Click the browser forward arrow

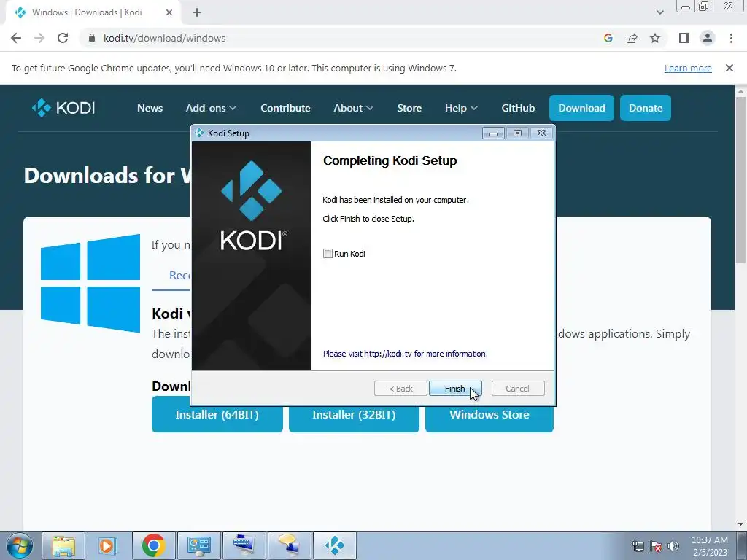(x=39, y=38)
